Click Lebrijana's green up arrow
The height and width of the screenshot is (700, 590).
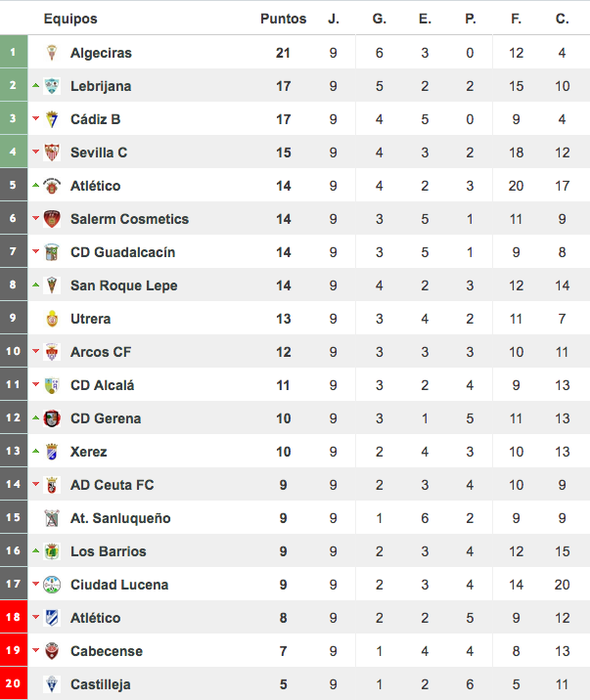coord(36,85)
